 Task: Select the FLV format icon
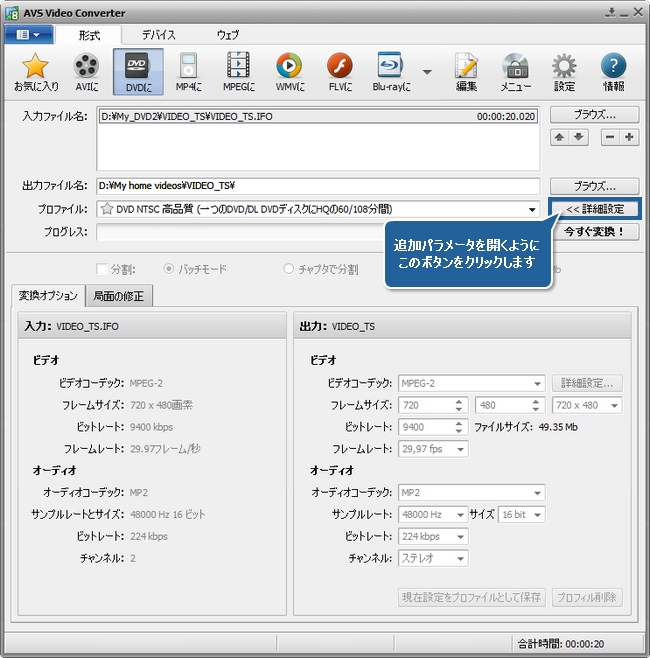(340, 72)
